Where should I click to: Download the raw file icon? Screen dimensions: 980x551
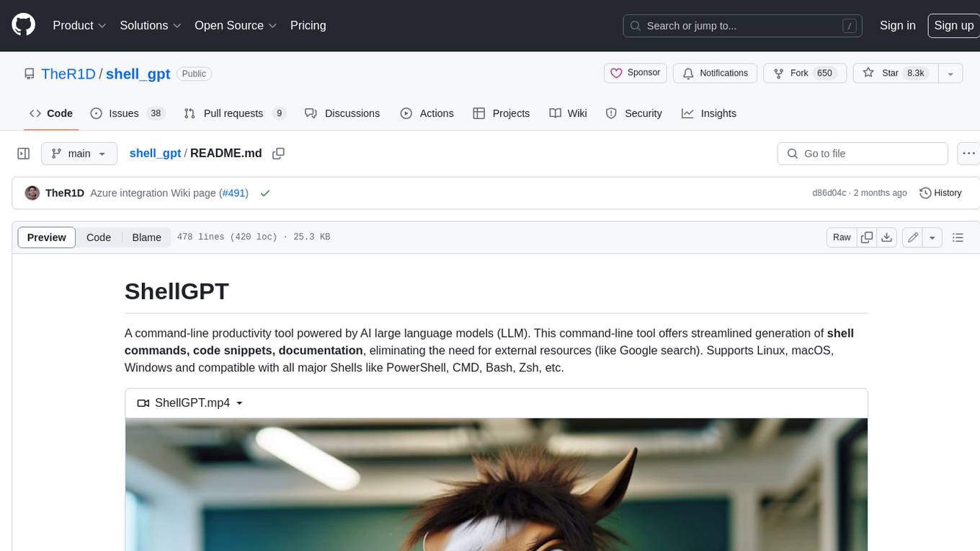[x=887, y=237]
